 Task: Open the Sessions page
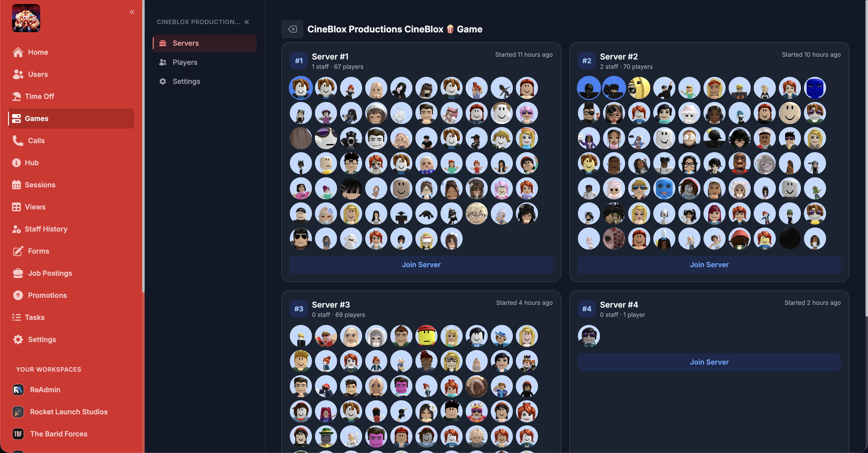(x=71, y=185)
